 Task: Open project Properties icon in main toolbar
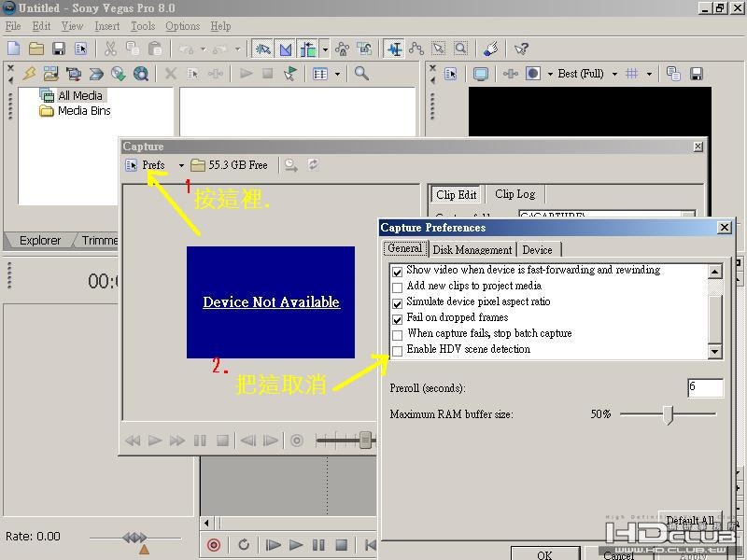point(81,49)
